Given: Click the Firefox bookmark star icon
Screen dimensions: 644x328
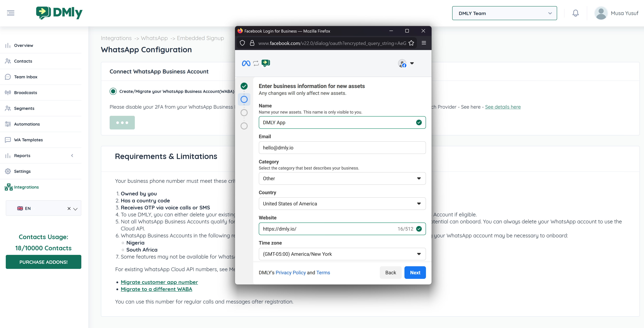Looking at the screenshot, I should coord(411,43).
